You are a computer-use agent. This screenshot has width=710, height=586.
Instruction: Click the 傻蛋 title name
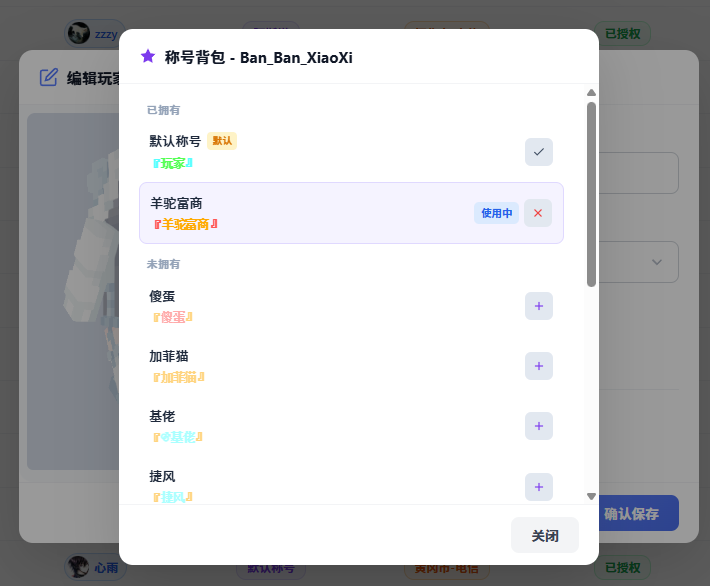pyautogui.click(x=162, y=296)
